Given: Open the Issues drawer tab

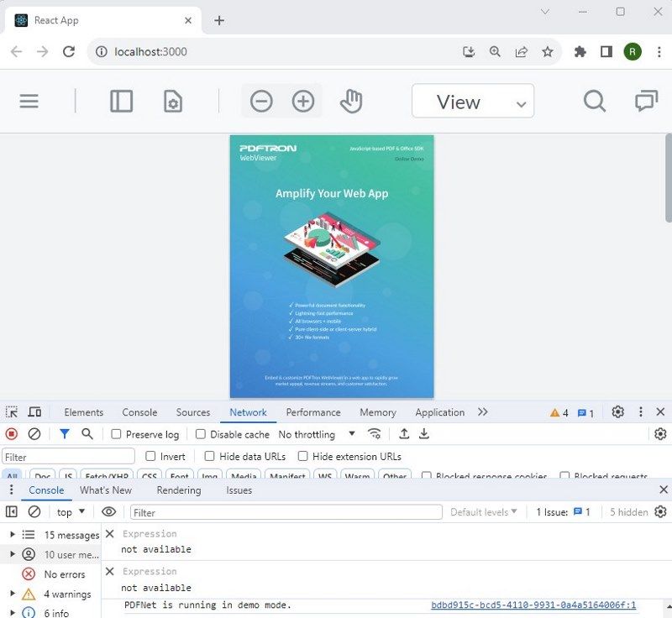Looking at the screenshot, I should click(239, 490).
